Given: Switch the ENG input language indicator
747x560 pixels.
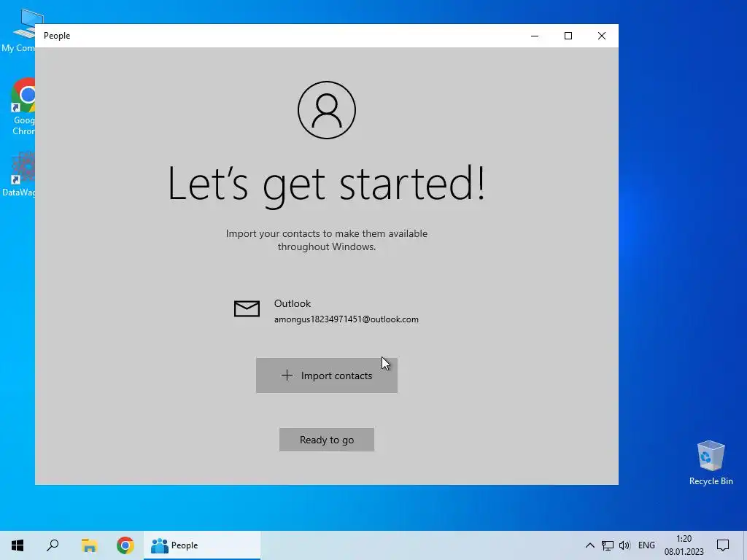Looking at the screenshot, I should 646,545.
